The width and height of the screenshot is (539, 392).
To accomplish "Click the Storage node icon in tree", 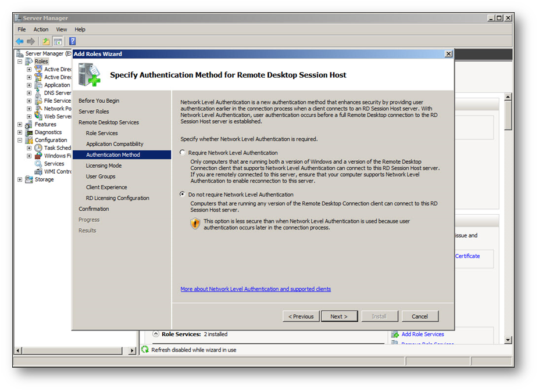I will pyautogui.click(x=29, y=179).
